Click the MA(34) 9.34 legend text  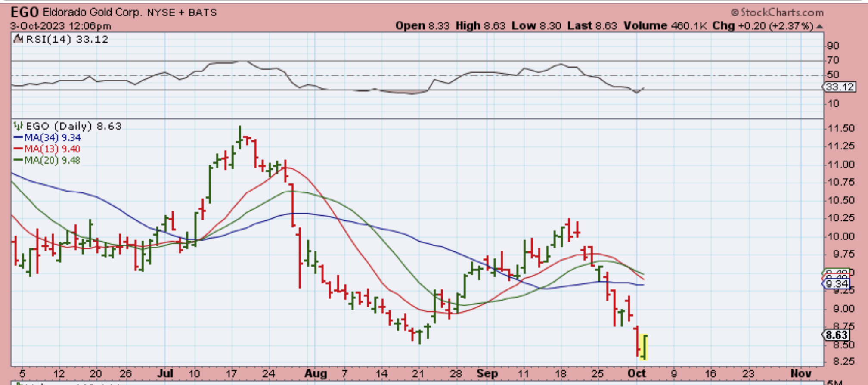point(53,137)
